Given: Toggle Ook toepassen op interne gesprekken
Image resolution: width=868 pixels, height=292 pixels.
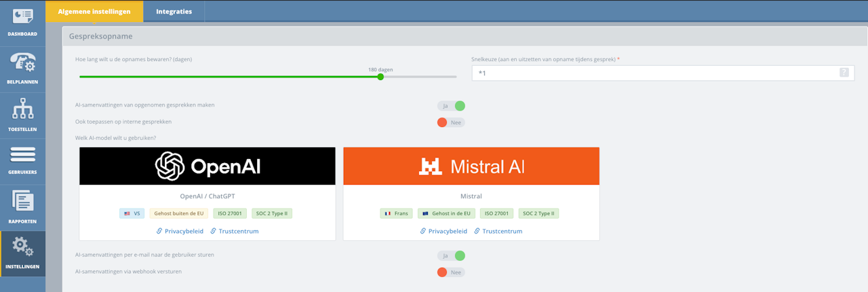Looking at the screenshot, I should 451,122.
